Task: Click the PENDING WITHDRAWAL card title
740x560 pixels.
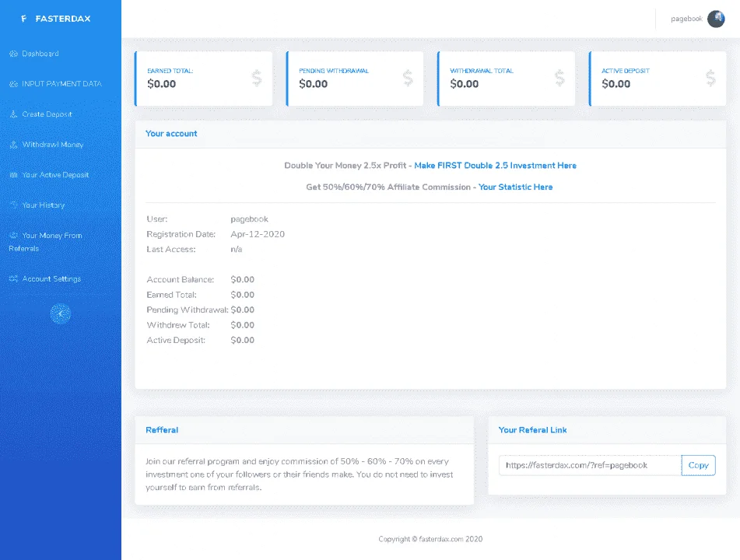Action: (x=334, y=71)
